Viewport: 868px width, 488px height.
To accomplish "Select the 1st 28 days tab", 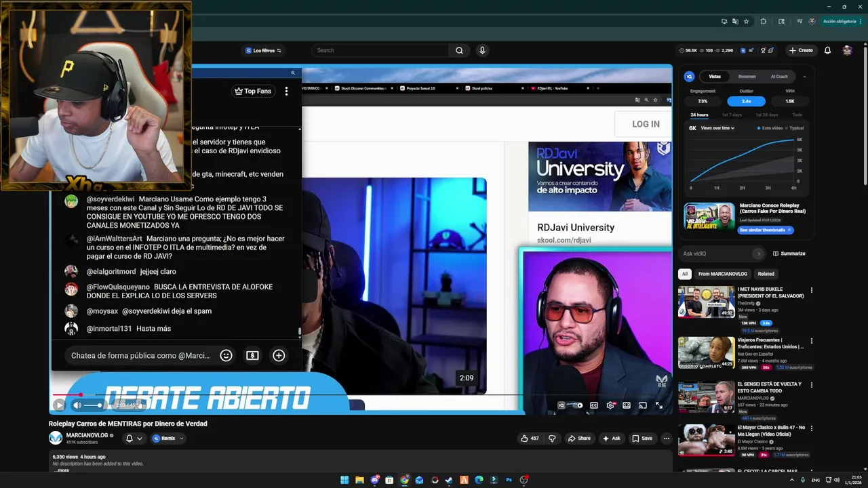I will point(766,115).
